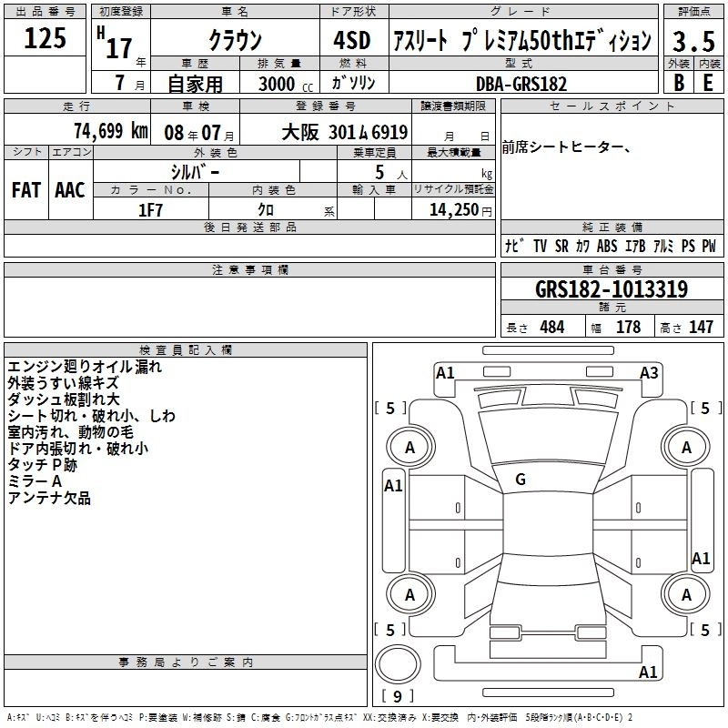
Task: Click the note ミラーＡ
Action: (35, 481)
